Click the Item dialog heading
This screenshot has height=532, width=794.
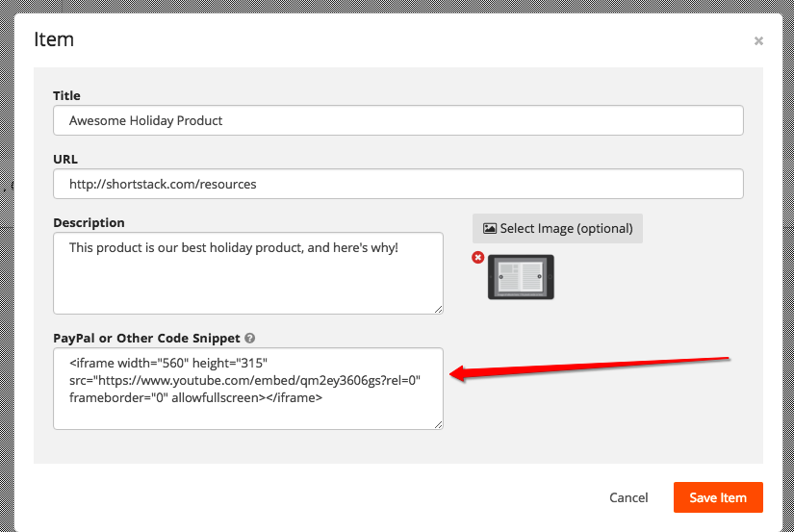(x=54, y=39)
